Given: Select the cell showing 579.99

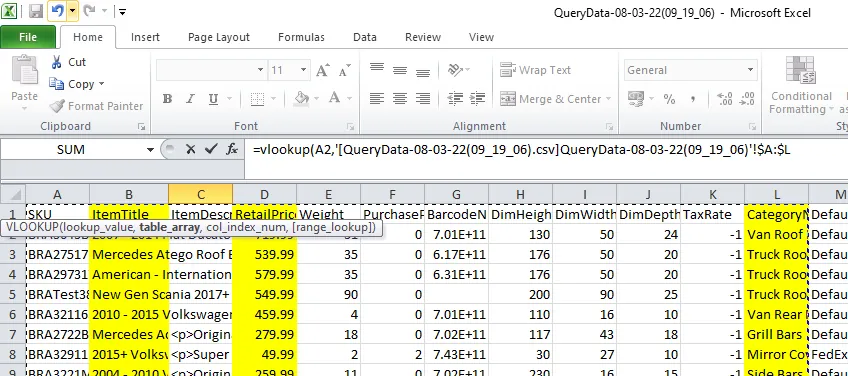Looking at the screenshot, I should (264, 274).
